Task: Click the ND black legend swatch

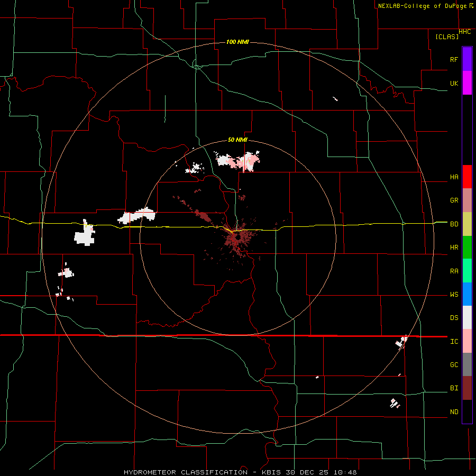Action: 467,411
